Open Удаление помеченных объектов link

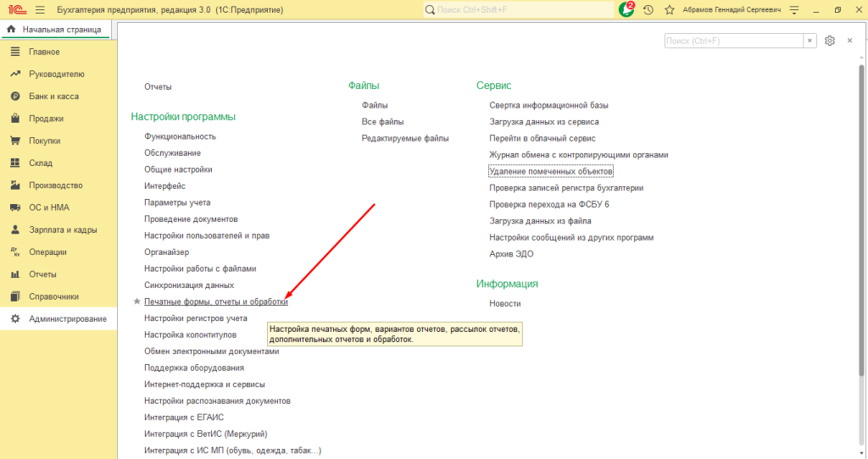(x=551, y=171)
